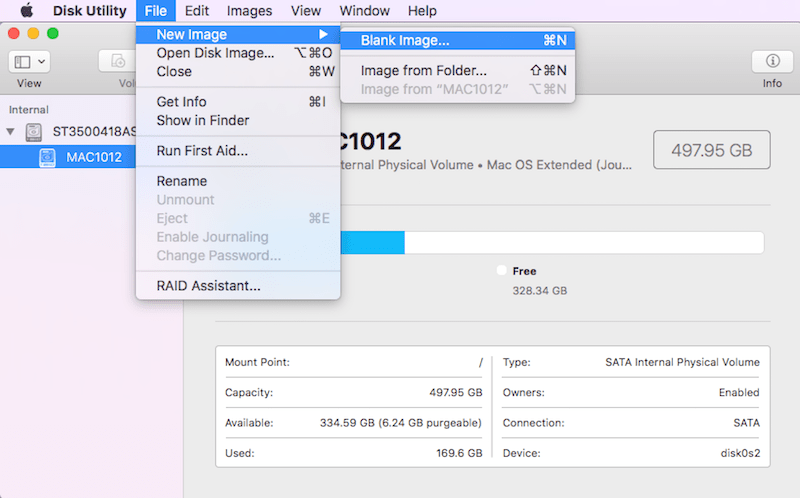Click the 328.34 GB free value
Screen dimensions: 800x498
point(540,291)
